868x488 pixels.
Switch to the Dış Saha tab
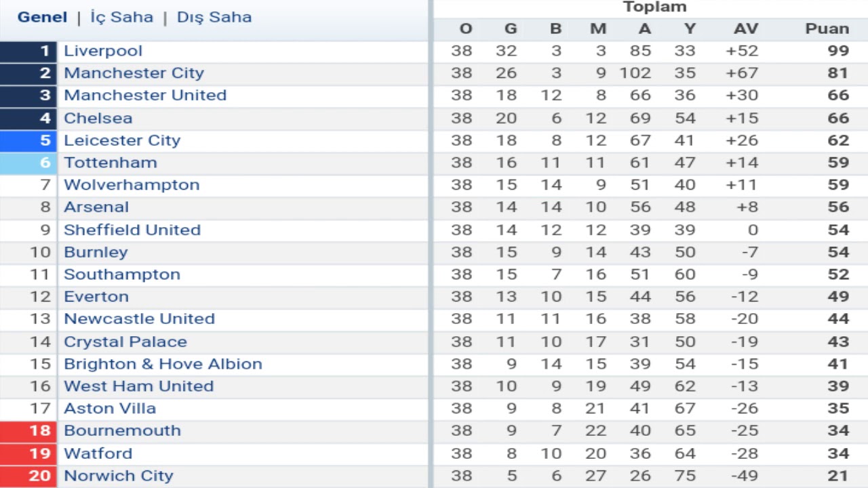tap(214, 17)
